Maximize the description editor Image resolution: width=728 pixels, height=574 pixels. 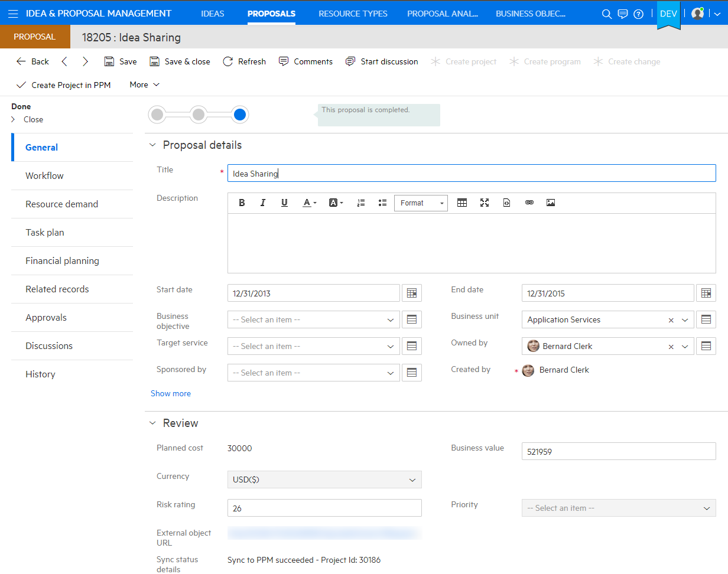click(x=485, y=203)
